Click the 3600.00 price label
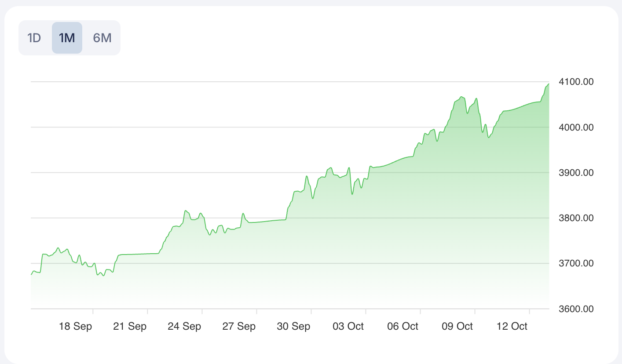 pyautogui.click(x=576, y=309)
